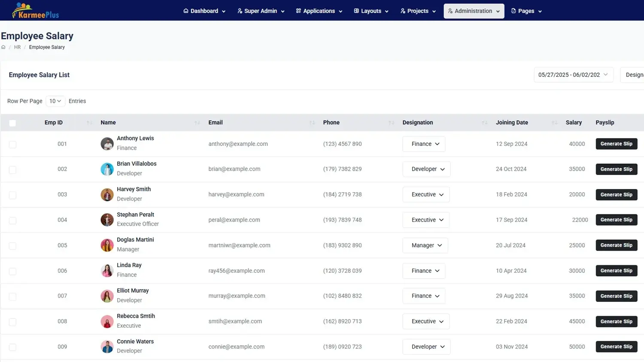Expand Brian Villalobos's Developer designation dropdown

tap(426, 169)
